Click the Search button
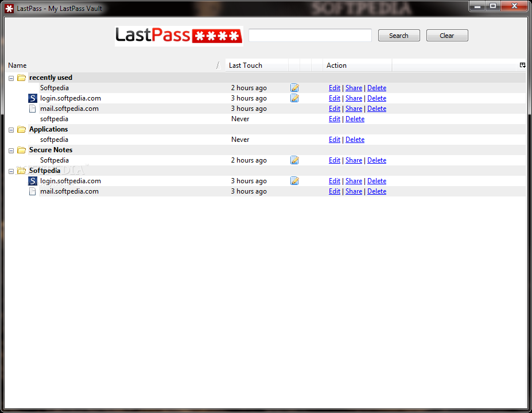Image resolution: width=532 pixels, height=413 pixels. [x=399, y=35]
